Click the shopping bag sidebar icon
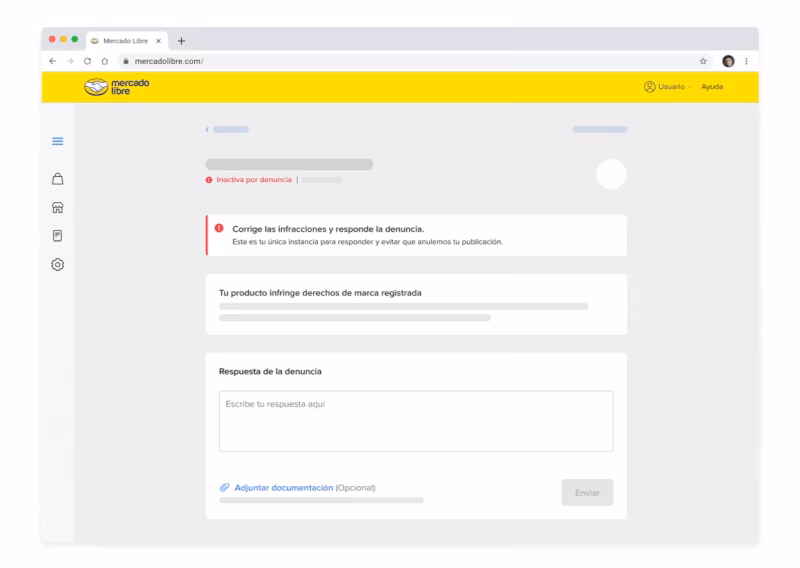This screenshot has width=800, height=568. tap(58, 179)
